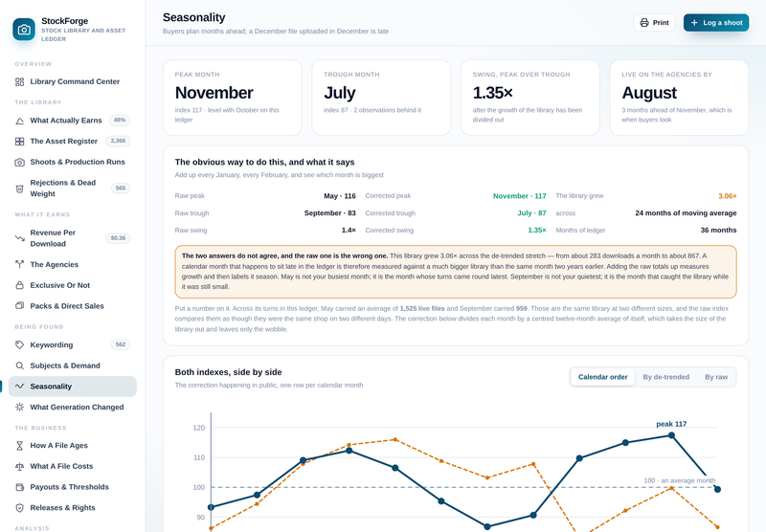Click the plus icon in Log a shoot

click(694, 22)
